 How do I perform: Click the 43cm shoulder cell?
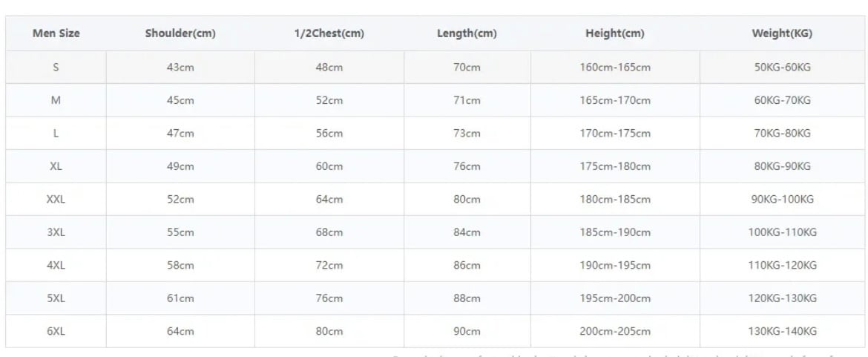(180, 68)
